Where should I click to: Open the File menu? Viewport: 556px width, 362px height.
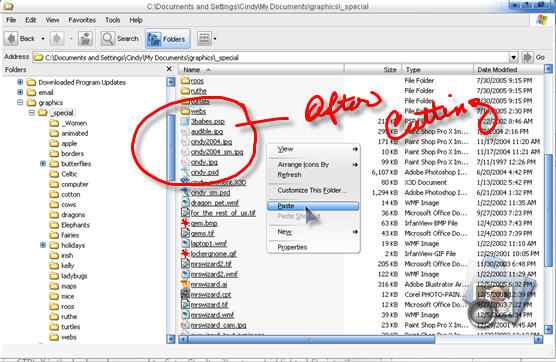(x=11, y=20)
